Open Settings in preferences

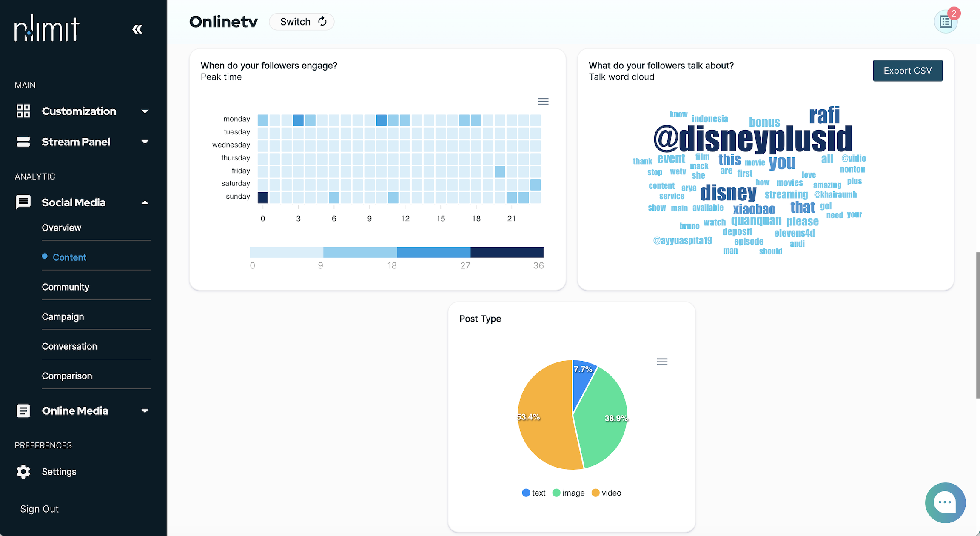59,472
